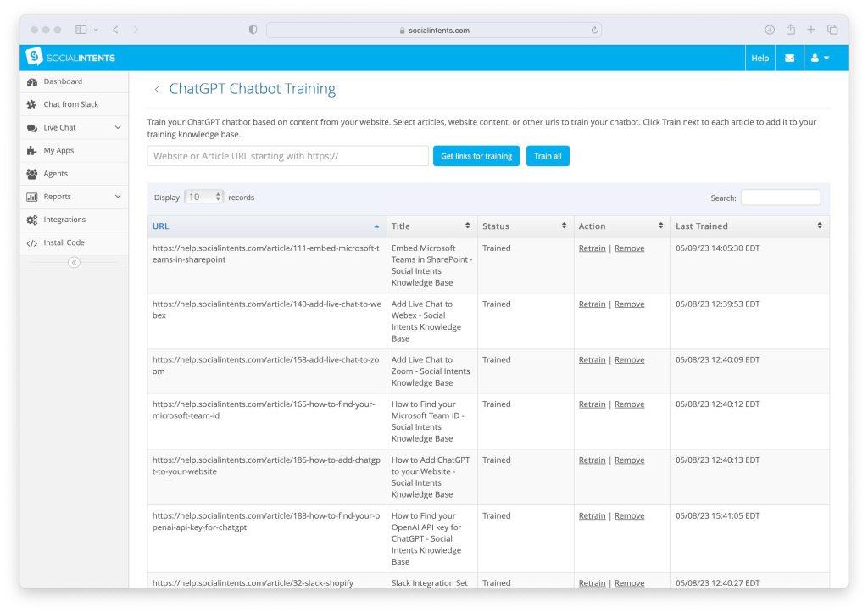Focus the Website or Article URL field
This screenshot has width=868, height=613.
click(x=288, y=156)
